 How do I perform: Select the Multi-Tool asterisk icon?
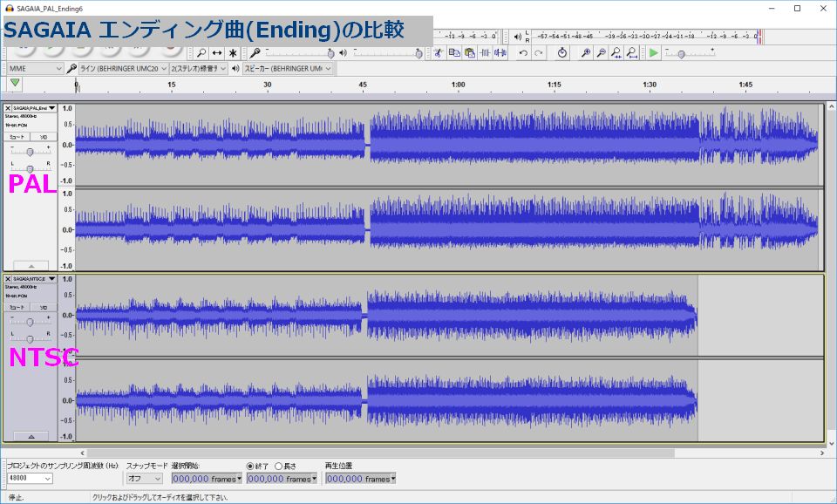click(x=232, y=53)
